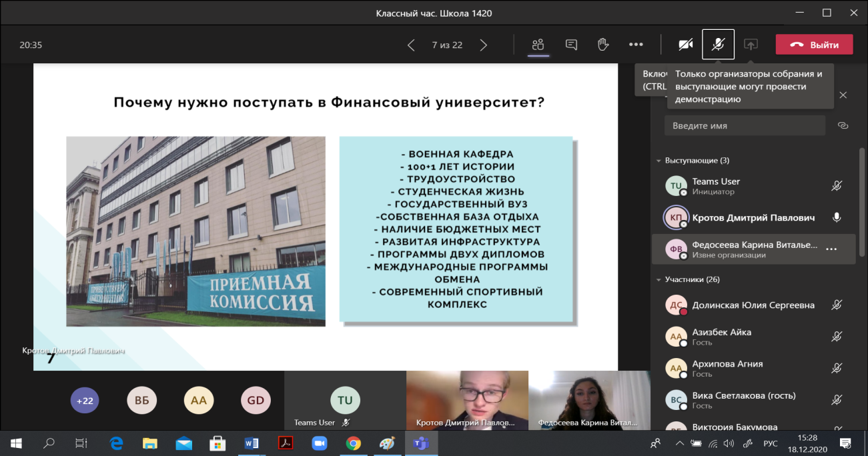
Task: Click Microsoft Teams taskbar icon
Action: click(421, 443)
